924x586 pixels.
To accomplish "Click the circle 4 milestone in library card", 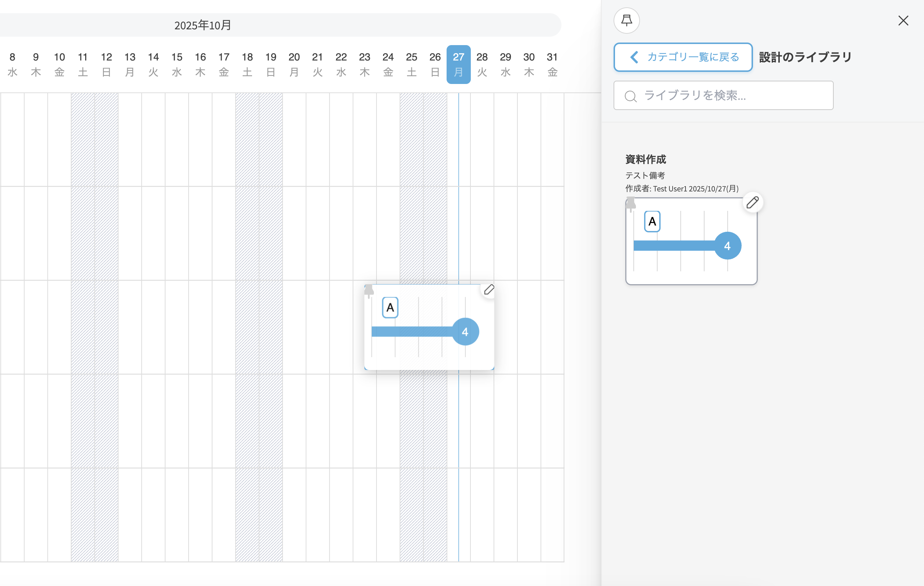I will [727, 246].
